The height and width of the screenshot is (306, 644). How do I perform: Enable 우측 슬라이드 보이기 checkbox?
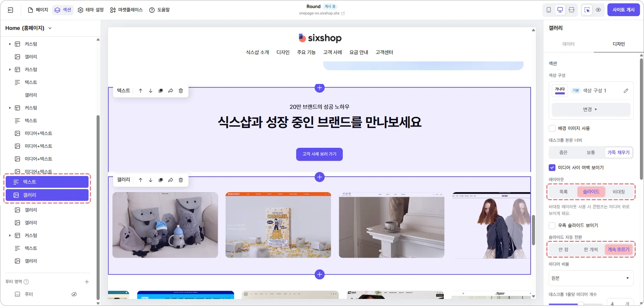click(x=552, y=225)
